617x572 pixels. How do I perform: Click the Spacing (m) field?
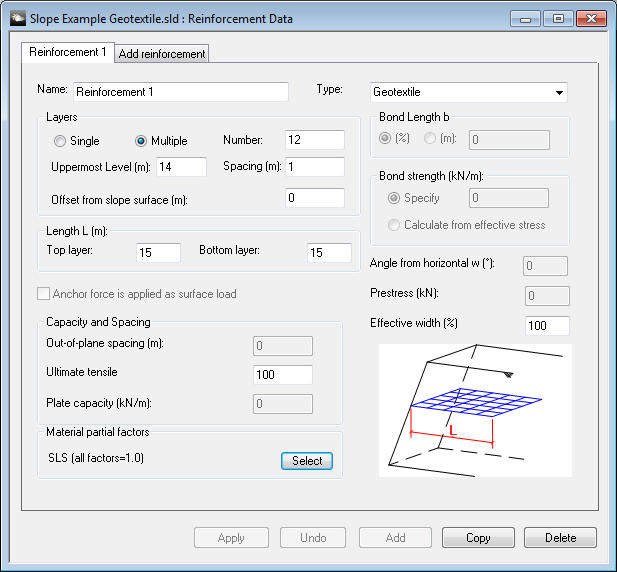[x=315, y=167]
